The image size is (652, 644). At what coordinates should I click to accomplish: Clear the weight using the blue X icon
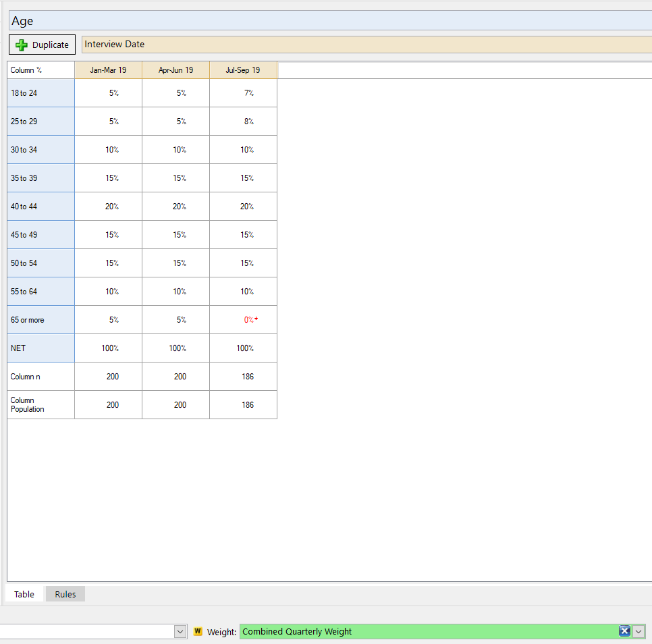(x=624, y=631)
